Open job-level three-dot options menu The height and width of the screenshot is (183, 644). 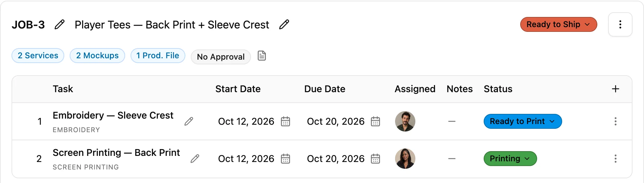click(620, 24)
